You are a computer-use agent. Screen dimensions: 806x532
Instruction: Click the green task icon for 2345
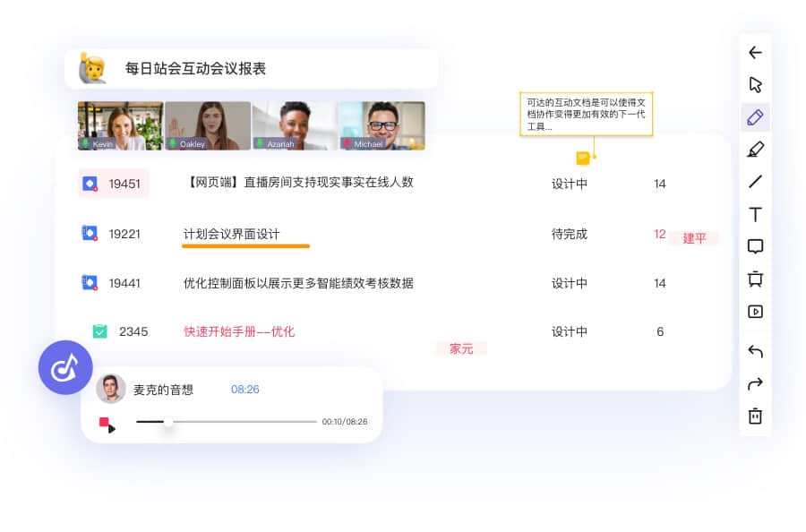99,331
